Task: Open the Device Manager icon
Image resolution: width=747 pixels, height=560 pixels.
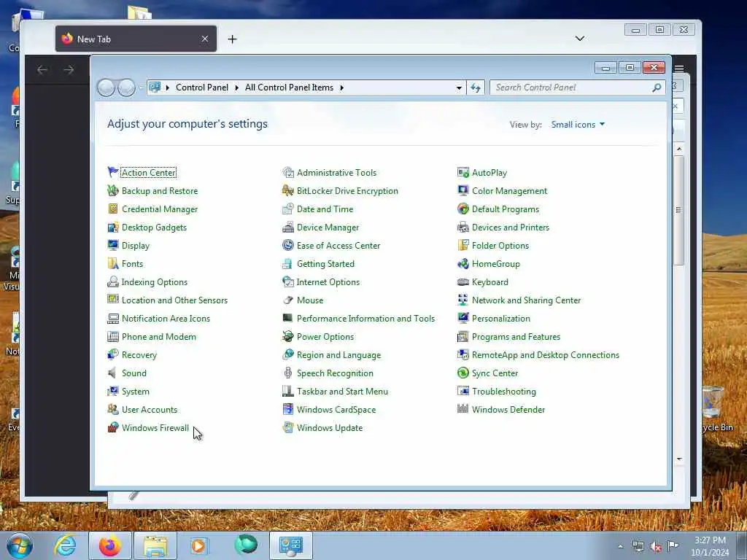Action: (x=287, y=227)
